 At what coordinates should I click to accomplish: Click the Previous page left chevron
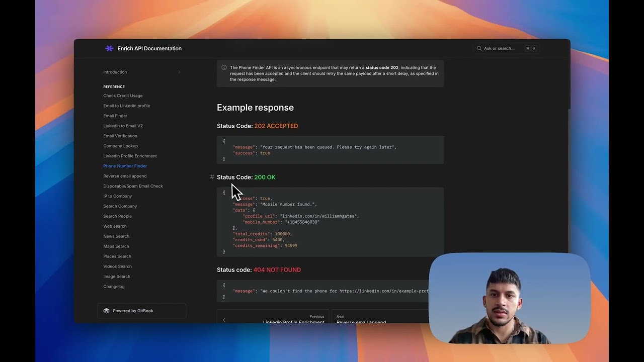point(224,320)
